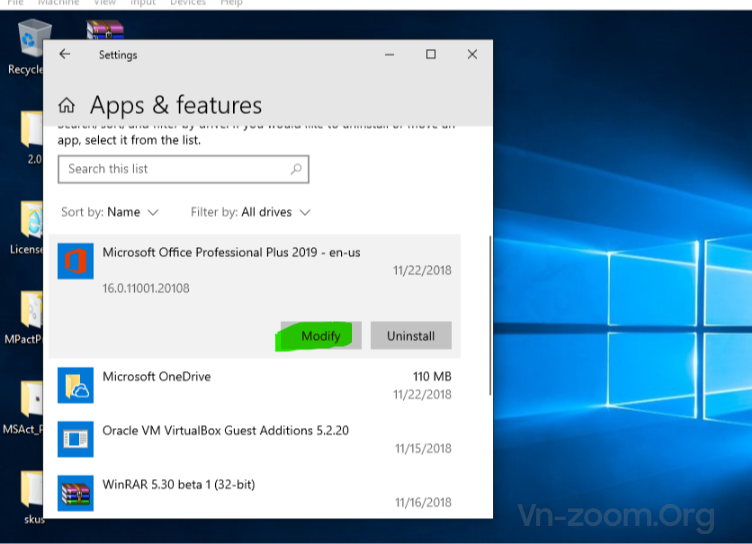Select the WinRAR archive icon on desktop
This screenshot has width=752, height=544.
(x=105, y=31)
